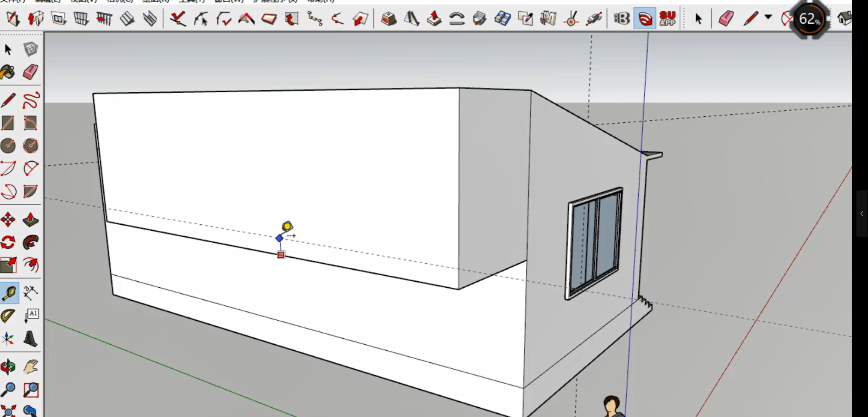The height and width of the screenshot is (417, 868).
Task: Choose the Rotate tool
Action: coord(8,242)
